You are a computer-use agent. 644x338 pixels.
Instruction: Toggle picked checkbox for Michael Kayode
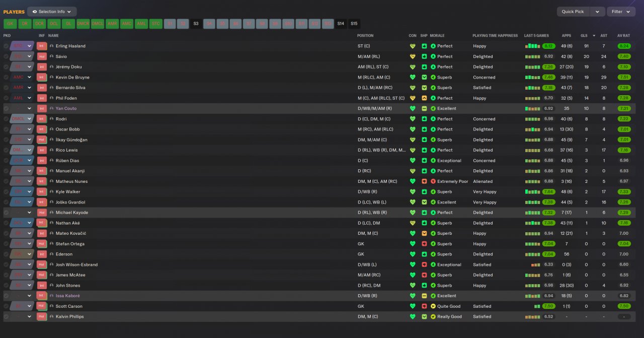[6, 213]
